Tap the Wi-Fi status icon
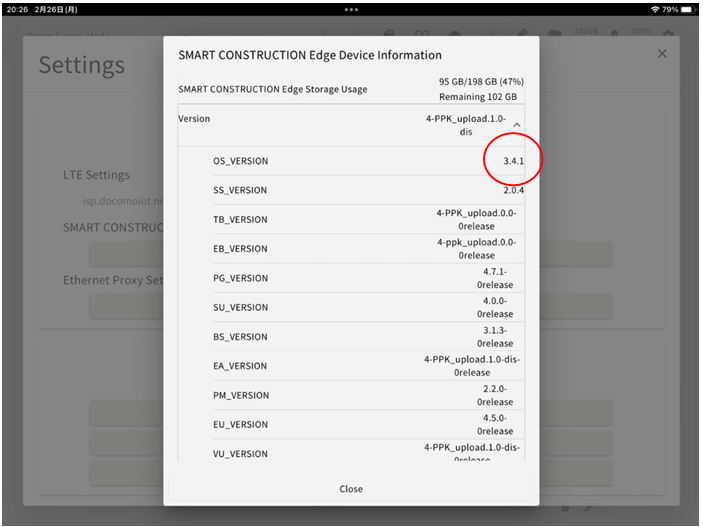 coord(655,9)
